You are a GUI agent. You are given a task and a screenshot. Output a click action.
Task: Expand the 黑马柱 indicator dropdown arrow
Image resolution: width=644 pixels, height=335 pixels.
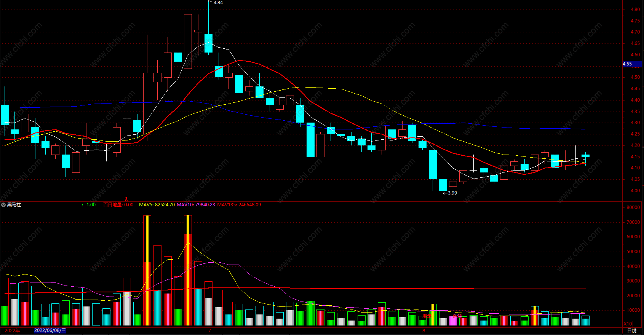[3, 205]
